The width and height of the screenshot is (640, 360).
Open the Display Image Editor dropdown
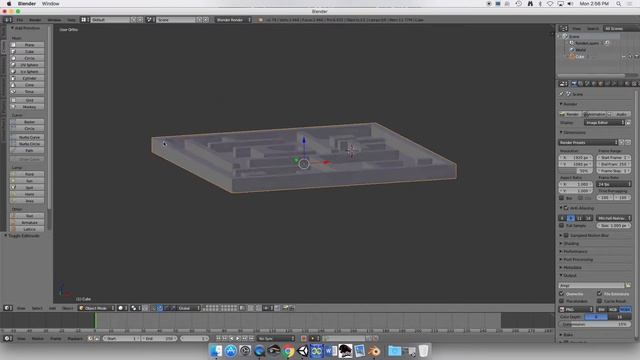(604, 122)
